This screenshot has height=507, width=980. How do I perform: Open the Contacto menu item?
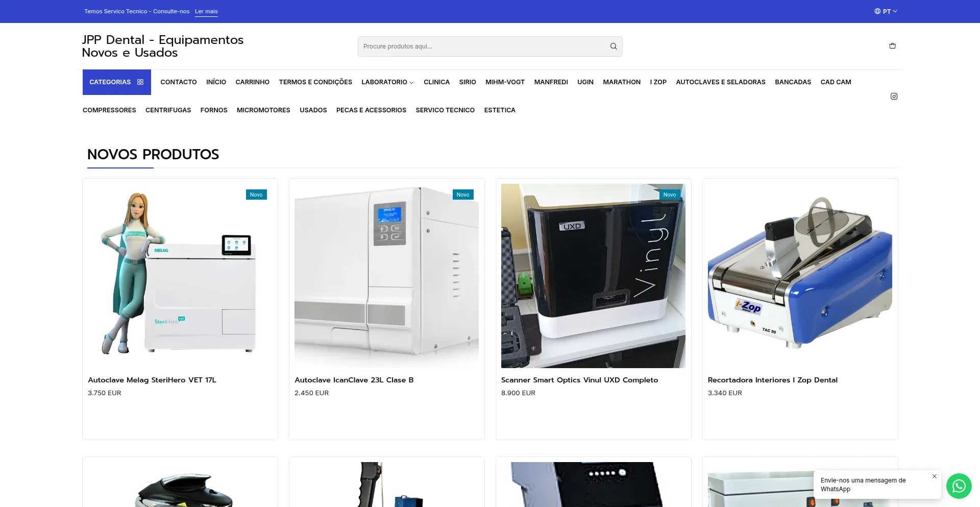click(x=178, y=82)
